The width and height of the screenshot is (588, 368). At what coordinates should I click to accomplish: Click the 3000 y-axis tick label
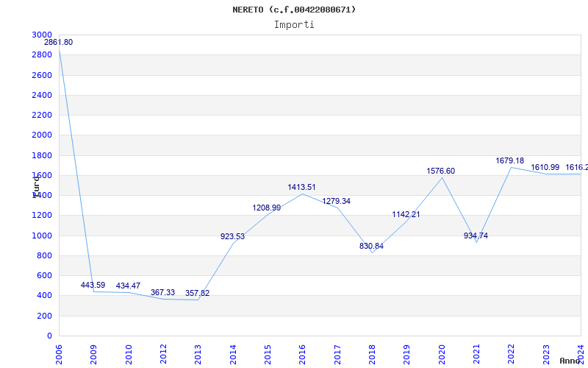coord(42,35)
